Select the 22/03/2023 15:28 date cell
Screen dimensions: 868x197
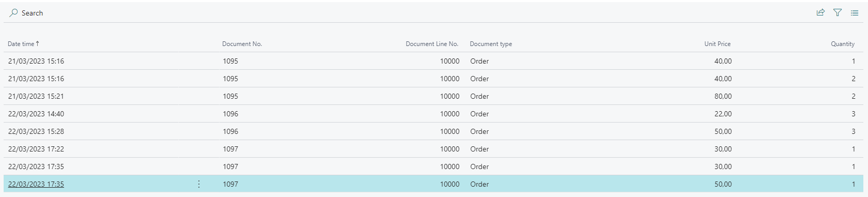(36, 131)
